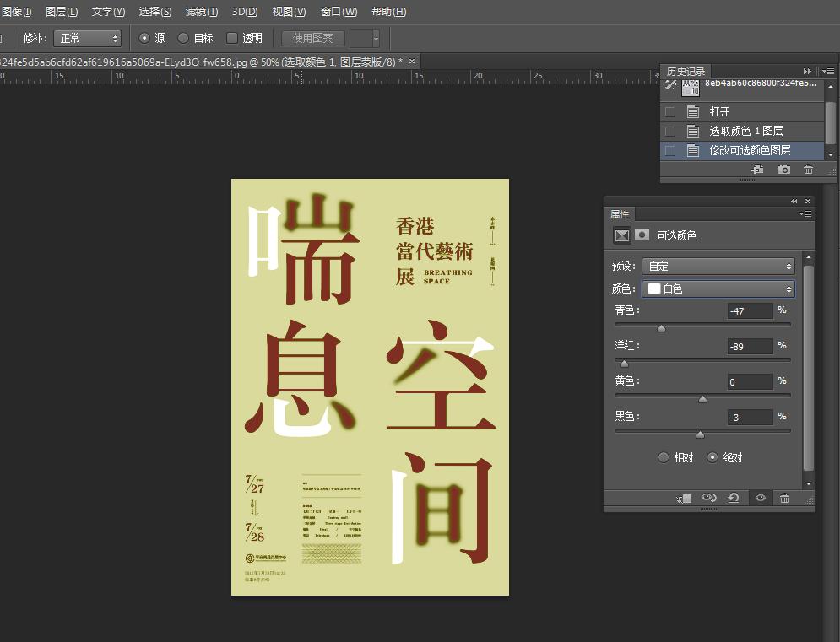Click the new snapshot camera icon
840x642 pixels.
click(783, 170)
